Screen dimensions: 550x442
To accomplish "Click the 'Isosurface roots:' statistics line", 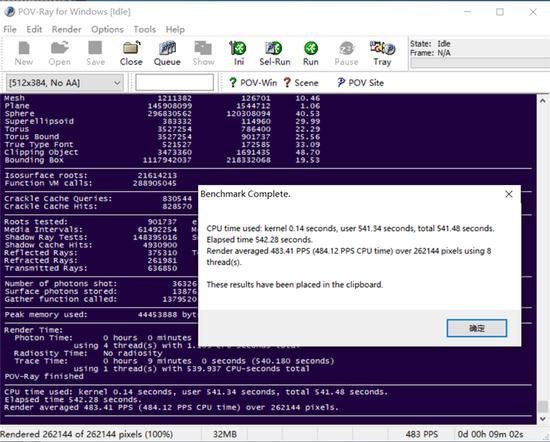I will tap(90, 175).
